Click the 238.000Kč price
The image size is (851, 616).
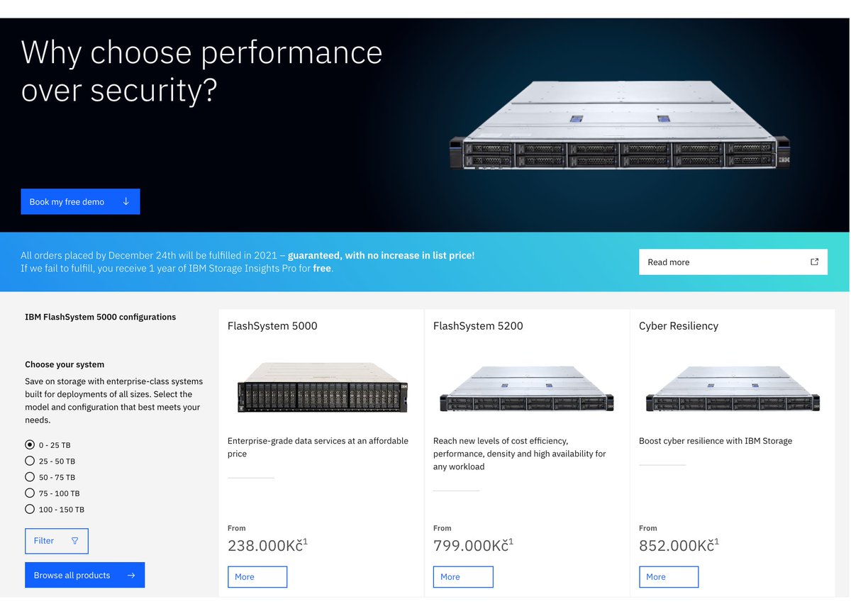coord(267,545)
